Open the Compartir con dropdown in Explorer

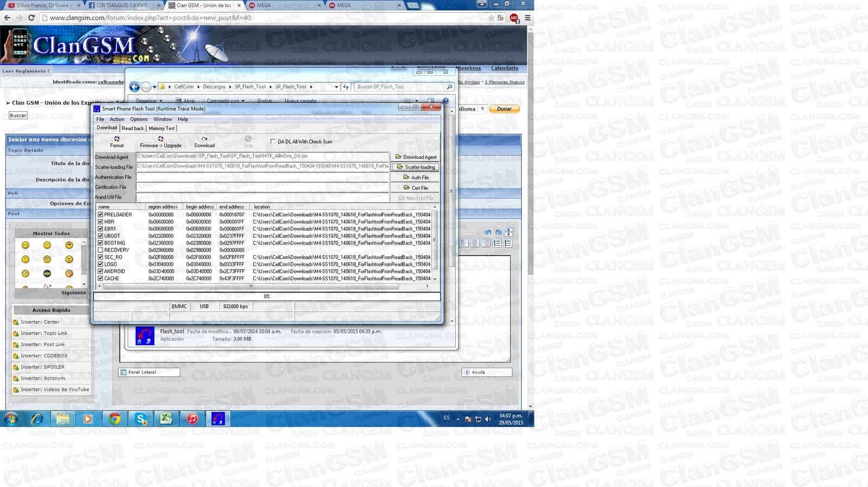[x=226, y=101]
